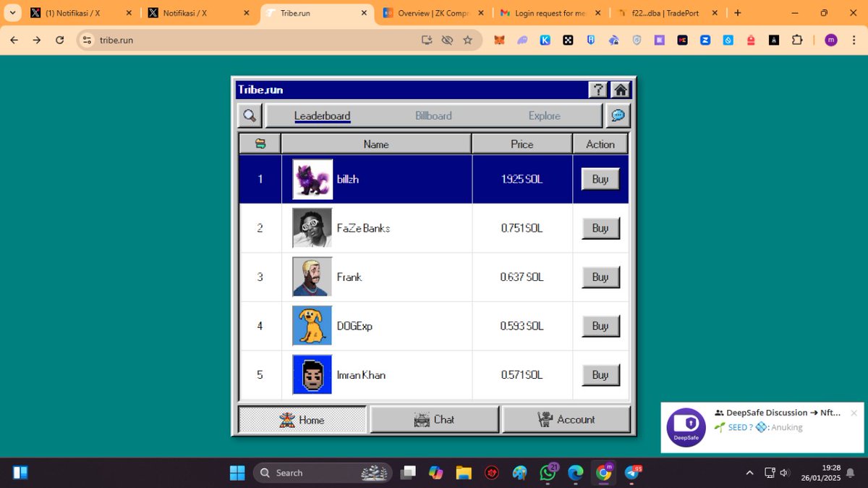The width and height of the screenshot is (868, 488).
Task: Open WhatsApp from the taskbar
Action: (x=548, y=473)
